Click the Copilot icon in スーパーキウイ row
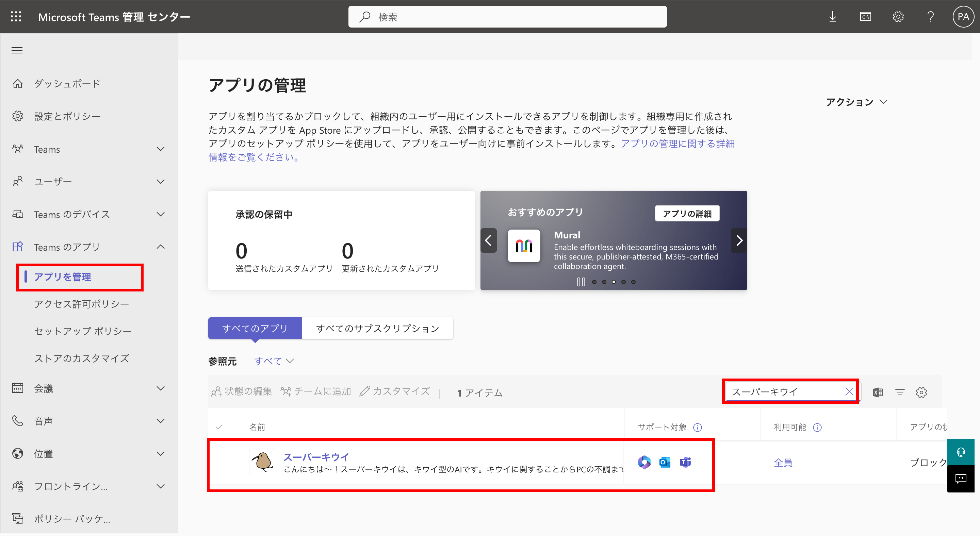This screenshot has width=980, height=536. [644, 462]
